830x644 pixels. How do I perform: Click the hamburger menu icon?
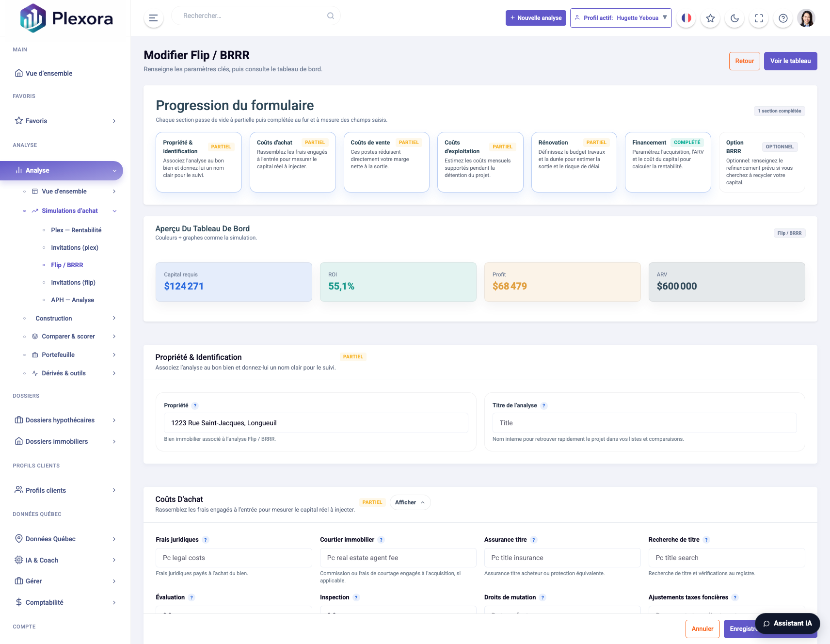[153, 18]
